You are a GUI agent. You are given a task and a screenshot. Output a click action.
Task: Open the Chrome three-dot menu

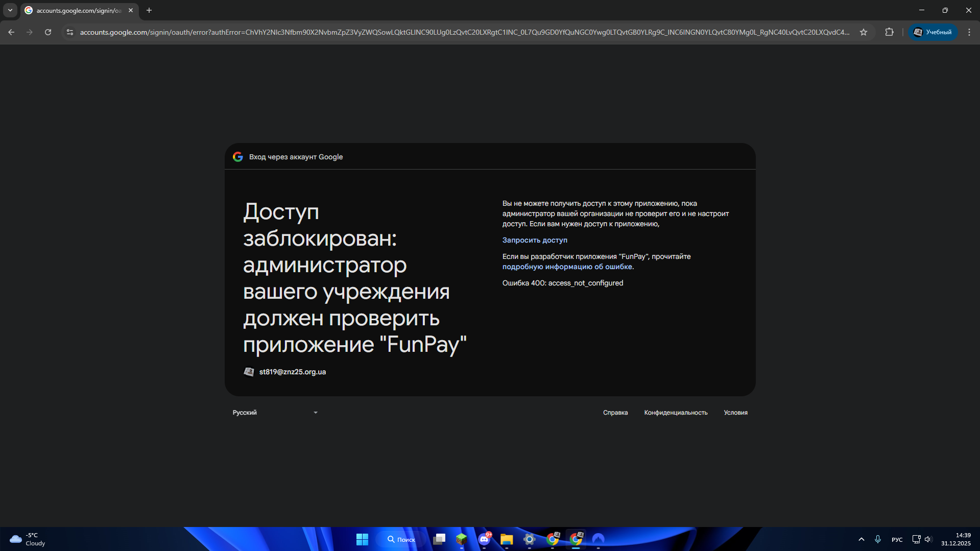click(969, 32)
